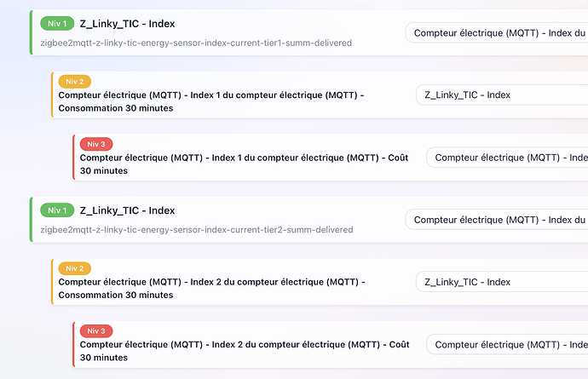The image size is (588, 379).
Task: Open the Compteur électrique dropdown in the tier2 card
Action: [x=497, y=220]
